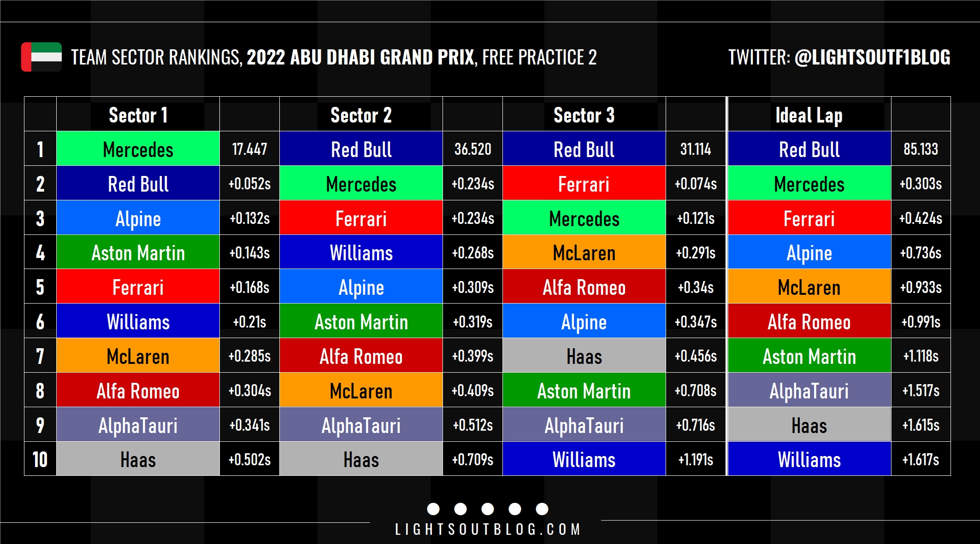Viewport: 980px width, 544px height.
Task: Click the McLaren cell in Ideal Lap
Action: pyautogui.click(x=809, y=287)
